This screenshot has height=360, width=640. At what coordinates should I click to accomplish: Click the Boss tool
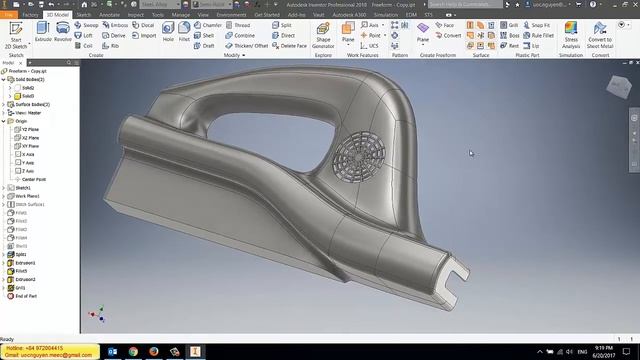(x=509, y=36)
